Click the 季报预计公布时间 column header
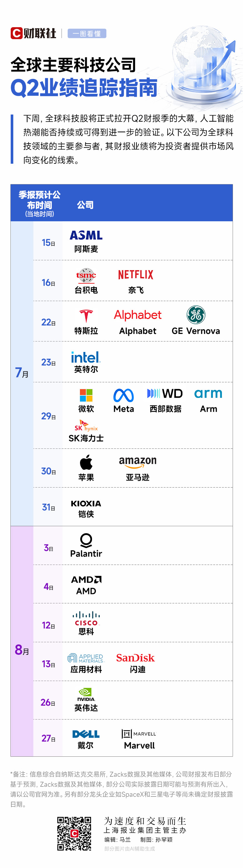This screenshot has height=868, width=243. point(40,203)
